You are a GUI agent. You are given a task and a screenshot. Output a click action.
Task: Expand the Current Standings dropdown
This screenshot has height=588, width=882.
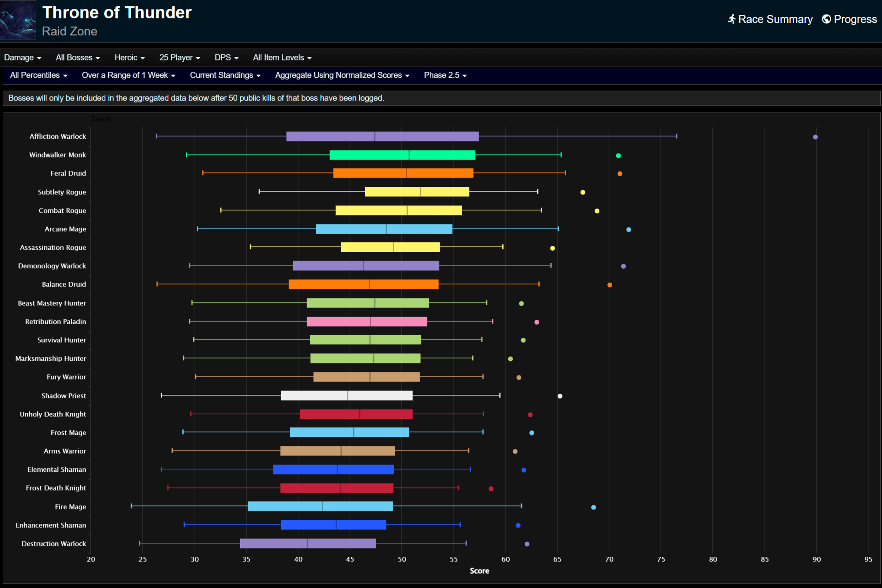click(x=225, y=75)
